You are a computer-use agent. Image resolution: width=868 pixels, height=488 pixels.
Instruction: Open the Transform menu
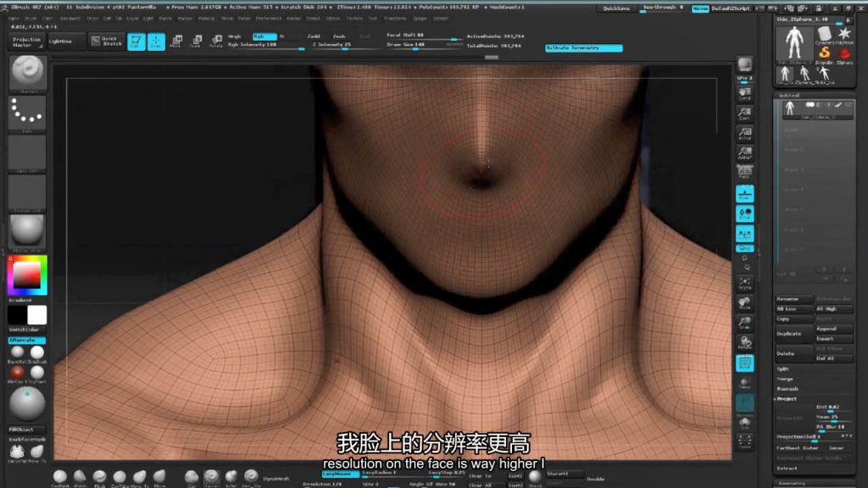pos(395,19)
